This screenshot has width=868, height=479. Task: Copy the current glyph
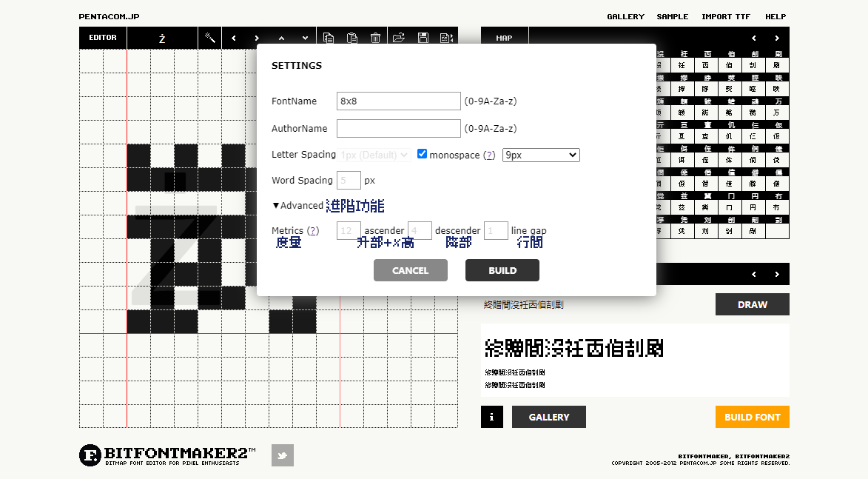coord(329,37)
